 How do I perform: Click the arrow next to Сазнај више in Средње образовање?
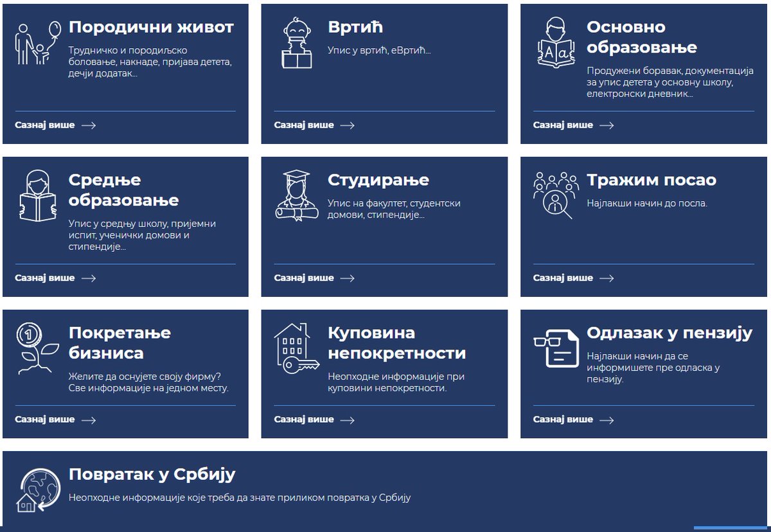coord(89,278)
